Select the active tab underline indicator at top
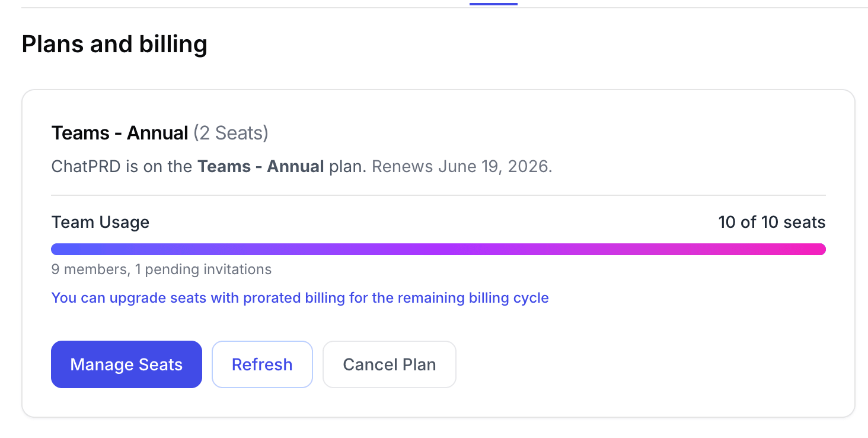Viewport: 868px width, 438px height. click(493, 4)
